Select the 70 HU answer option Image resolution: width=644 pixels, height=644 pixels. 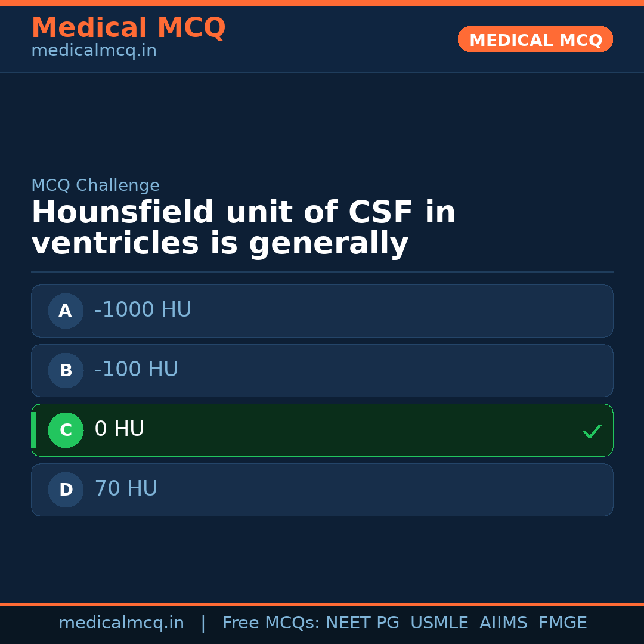pyautogui.click(x=322, y=490)
